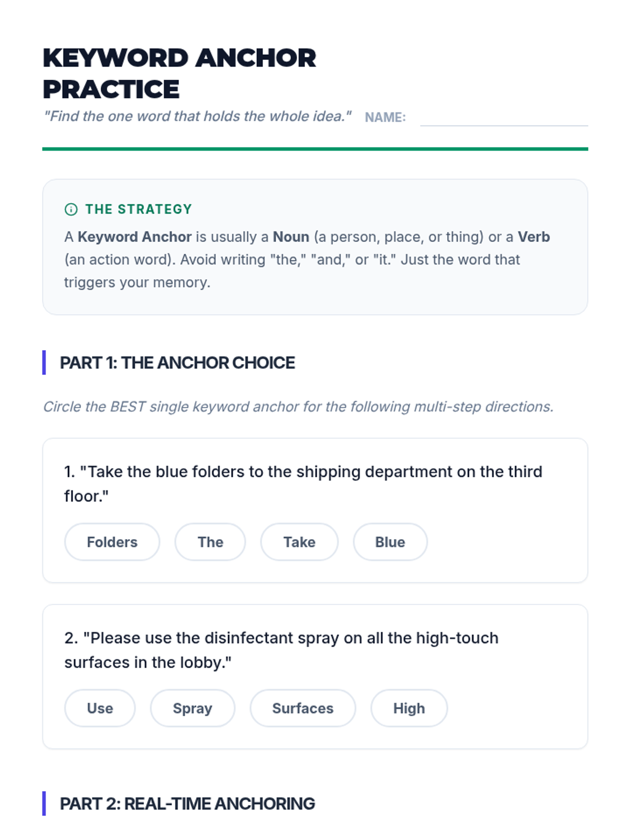Image resolution: width=630 pixels, height=840 pixels.
Task: Pick the Surfaces answer option
Action: (x=303, y=708)
